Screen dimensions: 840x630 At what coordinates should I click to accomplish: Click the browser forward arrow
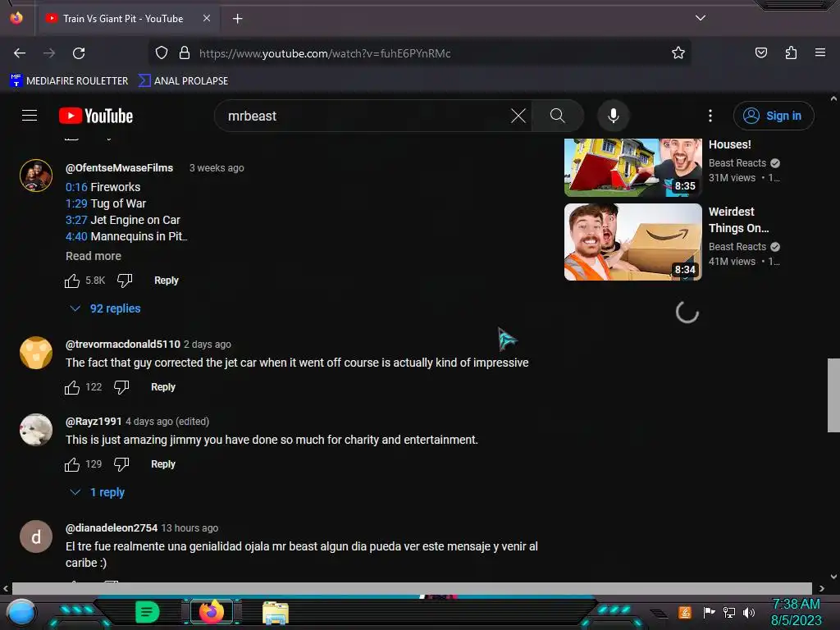click(x=49, y=53)
